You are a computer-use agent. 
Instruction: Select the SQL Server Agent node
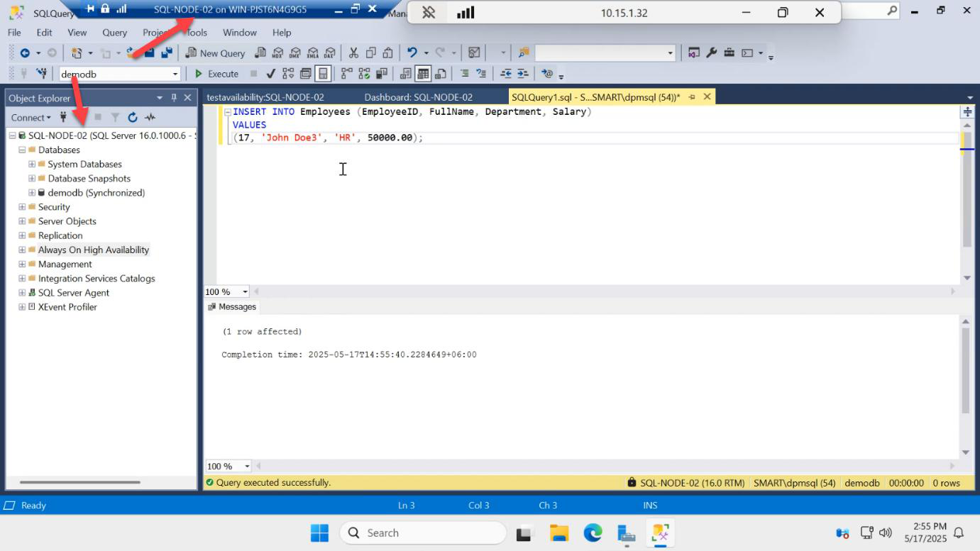tap(74, 293)
